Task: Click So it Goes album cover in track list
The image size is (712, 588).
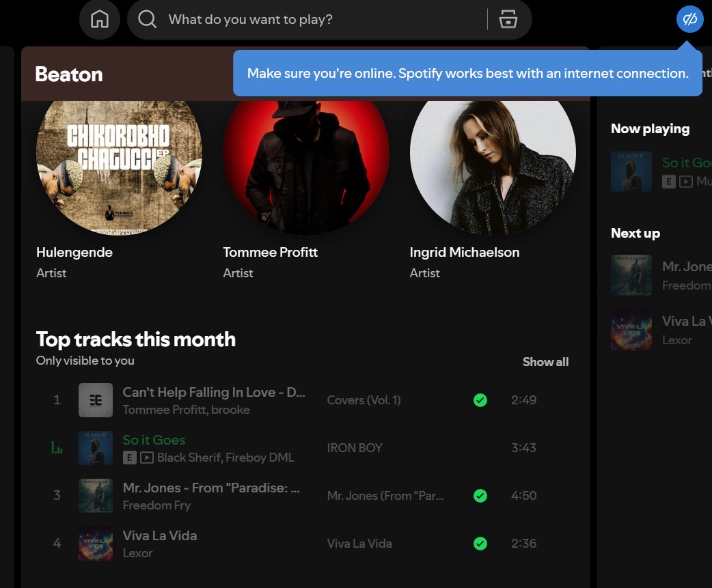Action: click(x=96, y=448)
